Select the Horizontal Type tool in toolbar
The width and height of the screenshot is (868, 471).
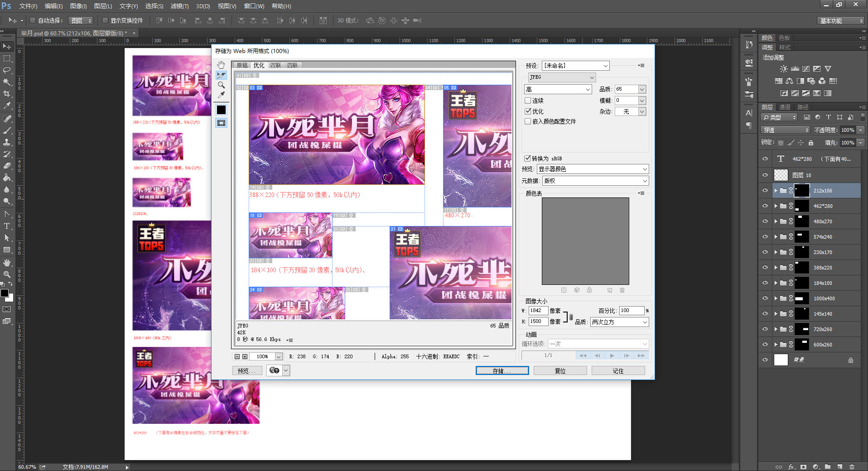tap(7, 226)
